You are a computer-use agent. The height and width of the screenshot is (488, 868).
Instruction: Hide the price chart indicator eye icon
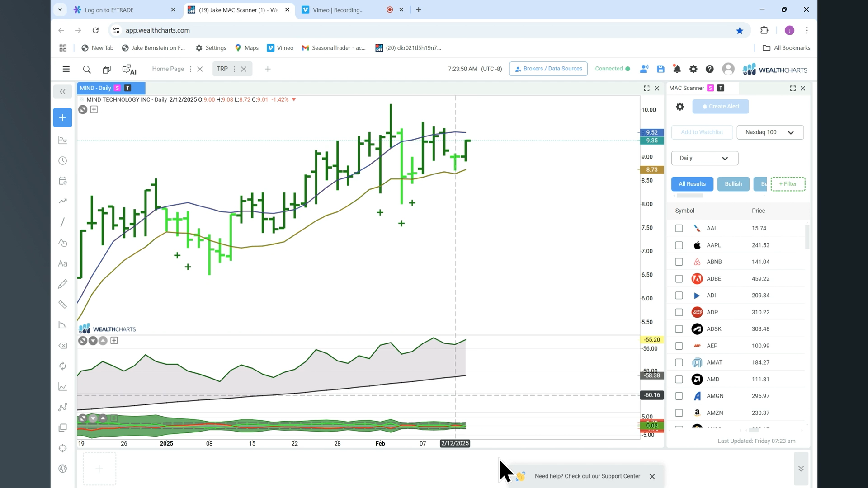pos(83,109)
